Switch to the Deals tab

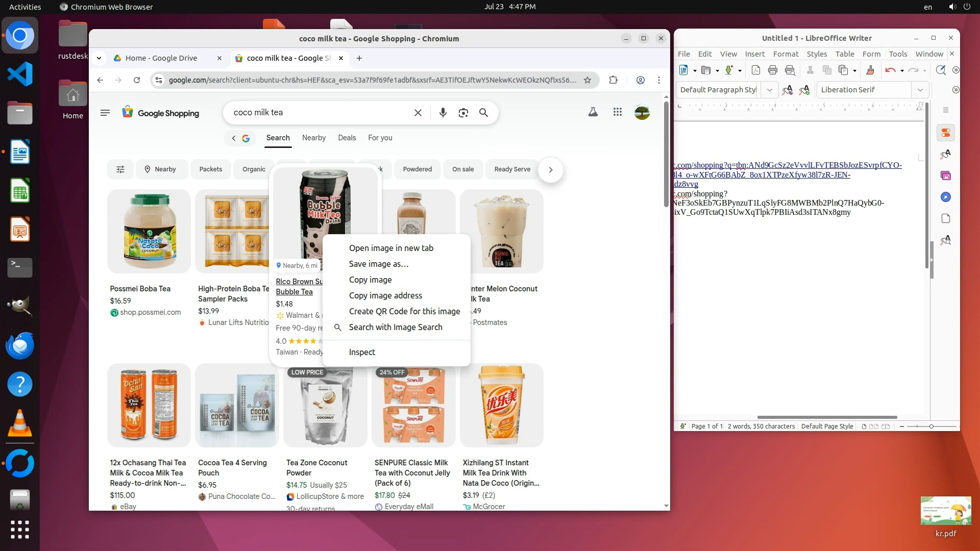[347, 138]
